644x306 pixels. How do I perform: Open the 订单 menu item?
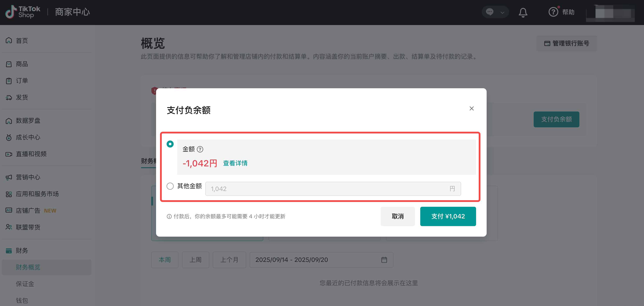[22, 81]
